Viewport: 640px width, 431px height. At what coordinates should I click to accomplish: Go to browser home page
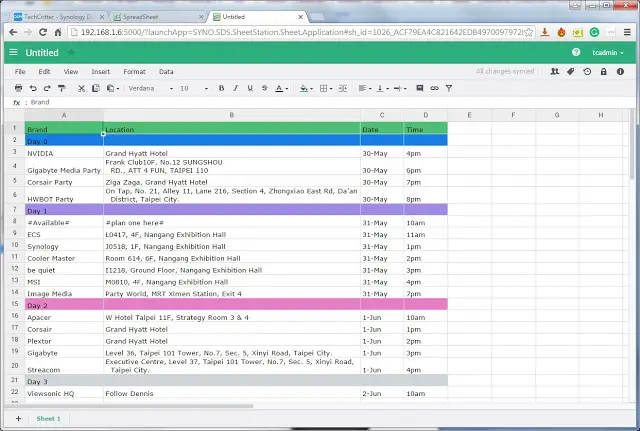click(x=58, y=32)
